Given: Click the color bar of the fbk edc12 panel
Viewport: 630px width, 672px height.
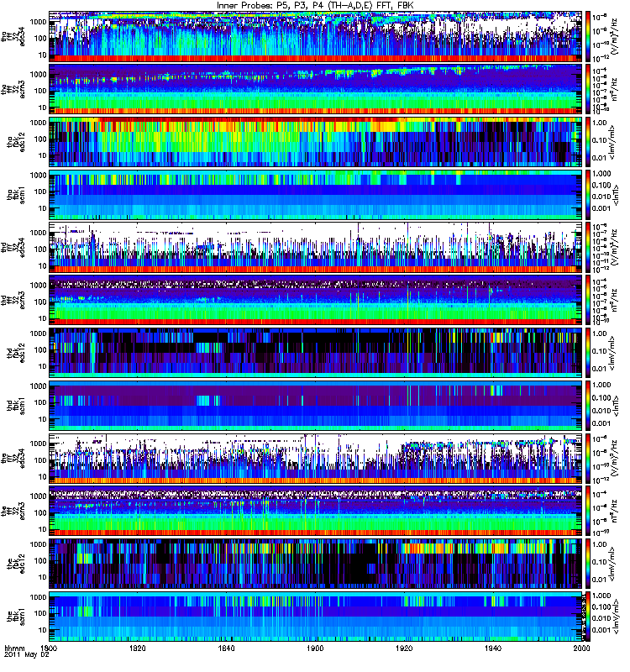Looking at the screenshot, I should (x=588, y=564).
